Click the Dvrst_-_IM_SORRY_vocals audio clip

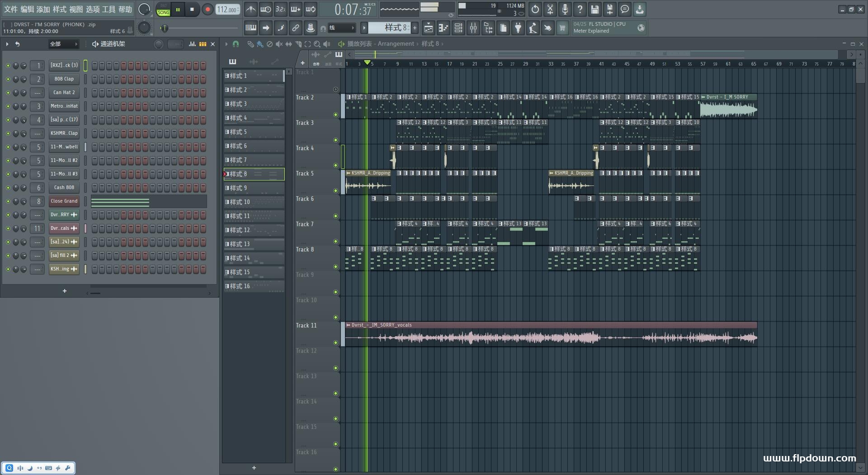(x=551, y=335)
